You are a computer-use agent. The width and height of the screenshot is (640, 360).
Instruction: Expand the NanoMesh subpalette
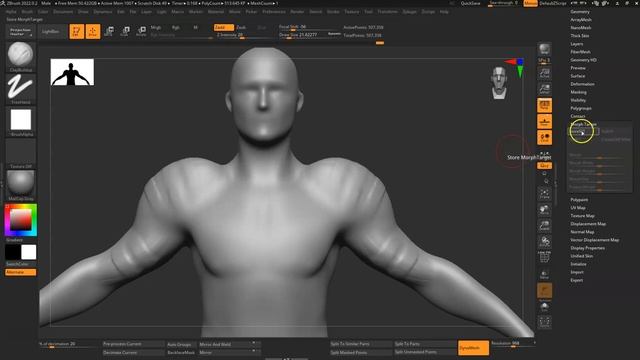pos(580,28)
